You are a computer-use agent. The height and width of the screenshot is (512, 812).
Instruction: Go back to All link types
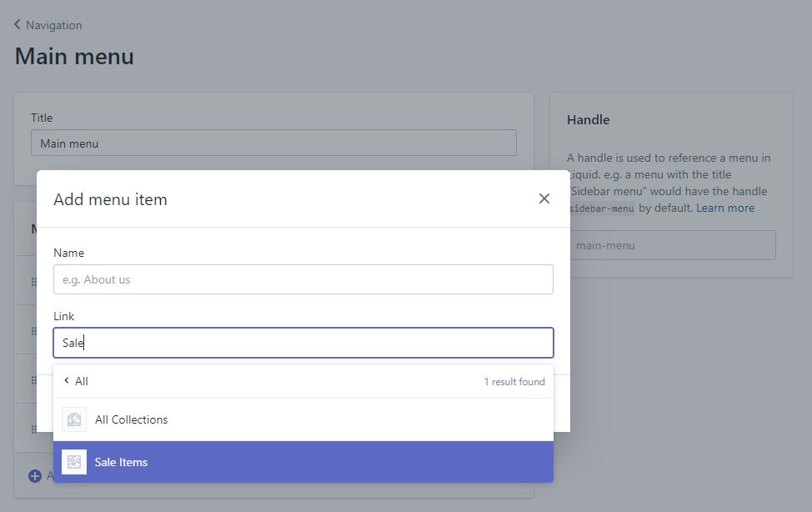[76, 381]
